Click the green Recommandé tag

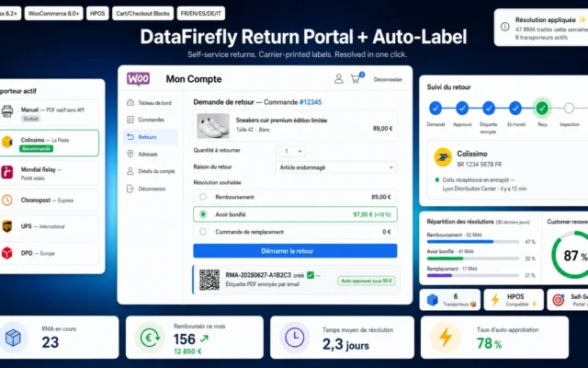click(37, 149)
